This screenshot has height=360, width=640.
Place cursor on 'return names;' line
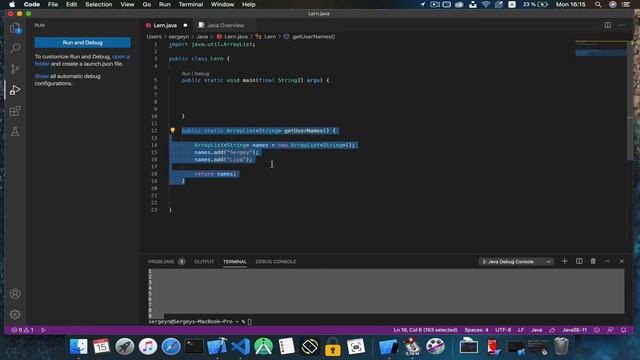(215, 174)
